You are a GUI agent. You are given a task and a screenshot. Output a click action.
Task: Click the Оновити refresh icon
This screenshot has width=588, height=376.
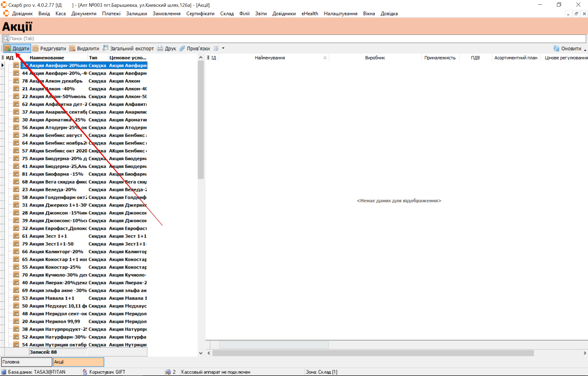(x=556, y=48)
